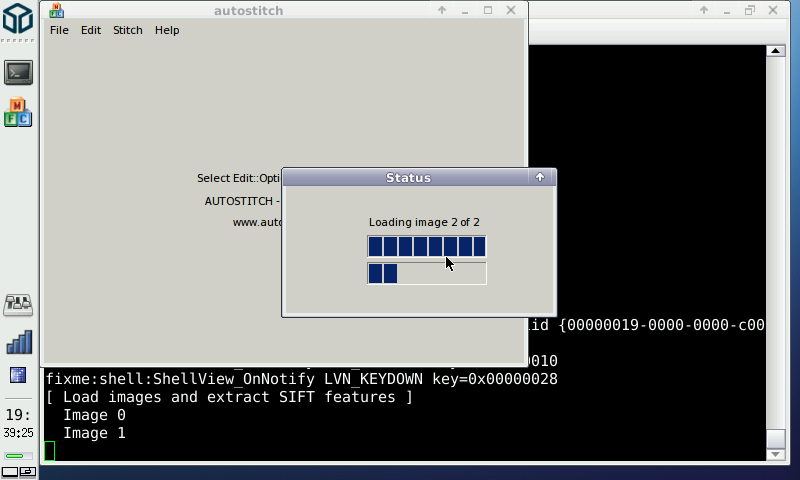This screenshot has height=480, width=800.
Task: Click the blue signal bars network icon
Action: pyautogui.click(x=18, y=342)
